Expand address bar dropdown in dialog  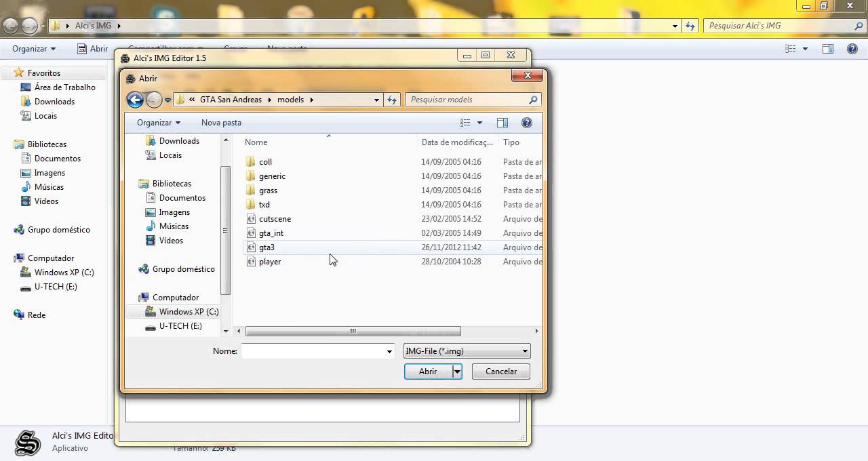[377, 100]
